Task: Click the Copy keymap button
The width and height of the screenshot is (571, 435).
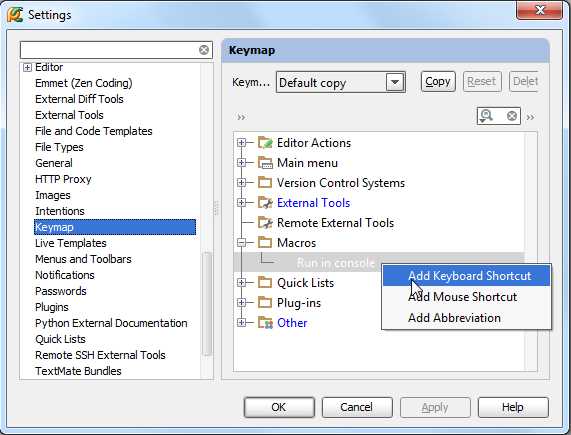Action: pyautogui.click(x=438, y=82)
